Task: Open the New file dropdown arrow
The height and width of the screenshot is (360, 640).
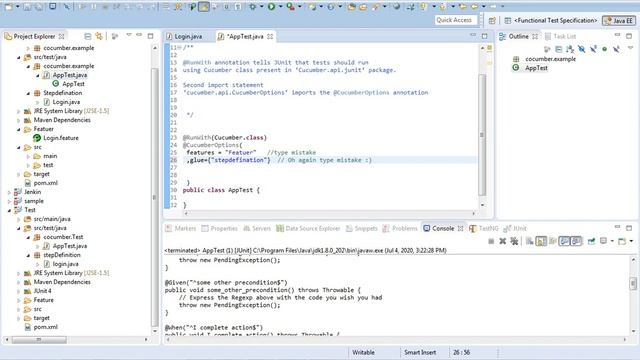Action: coord(18,7)
